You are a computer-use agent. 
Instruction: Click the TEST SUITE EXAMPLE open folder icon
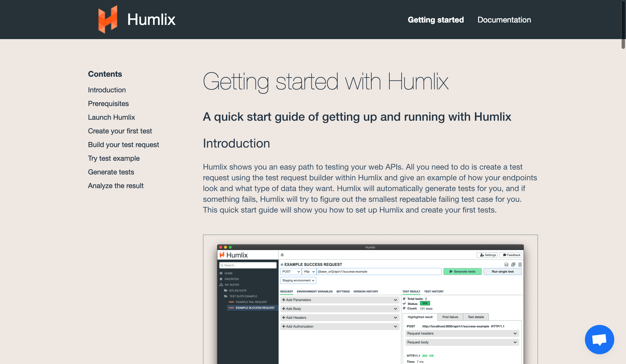tap(225, 296)
